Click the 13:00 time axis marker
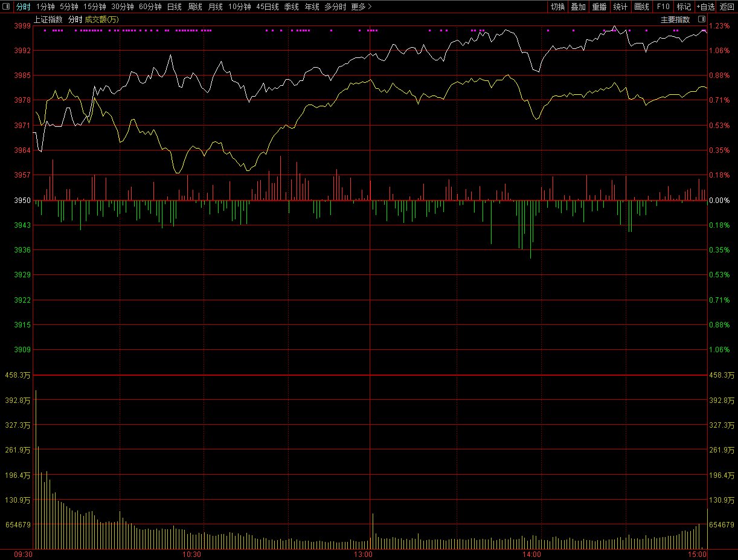The image size is (738, 560). 363,554
